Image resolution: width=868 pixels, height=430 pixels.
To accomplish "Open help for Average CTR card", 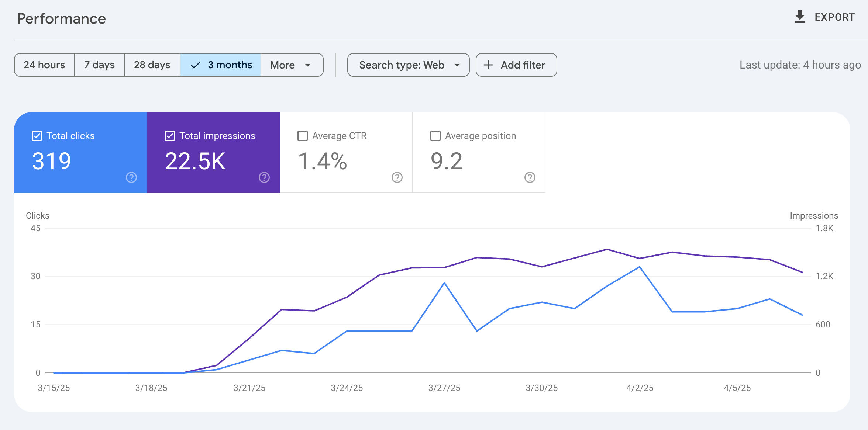I will point(396,177).
